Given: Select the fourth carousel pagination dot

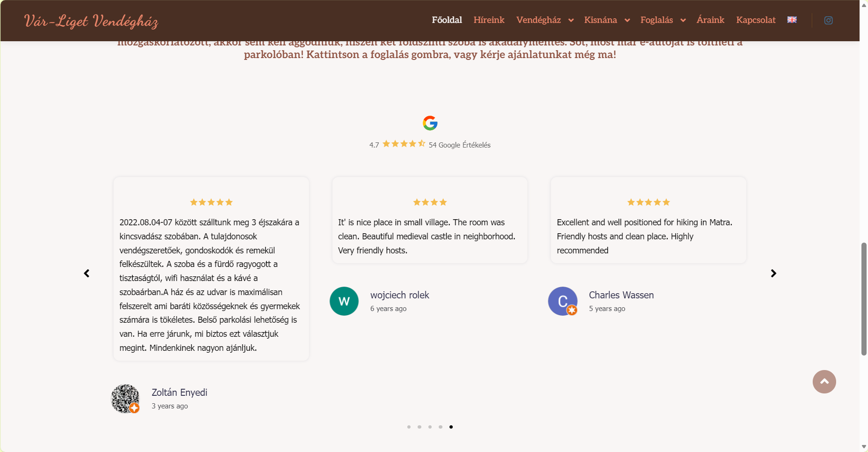Looking at the screenshot, I should 441,427.
